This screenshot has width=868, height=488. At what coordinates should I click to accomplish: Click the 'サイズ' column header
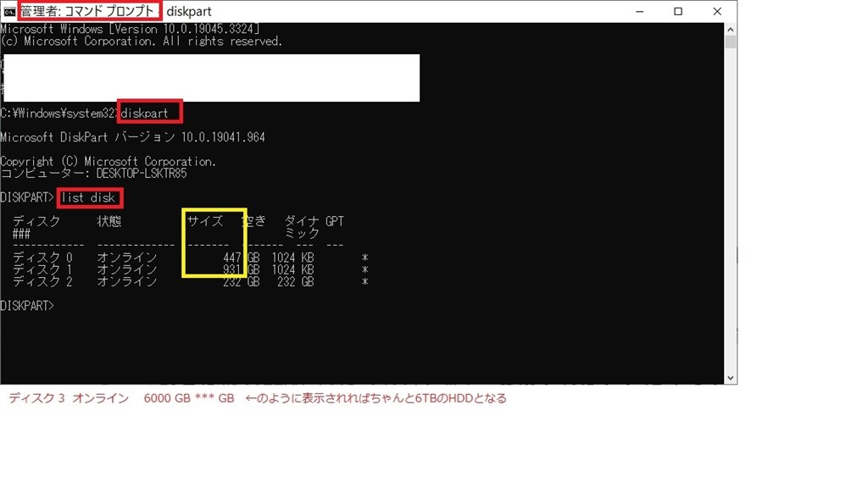(205, 221)
